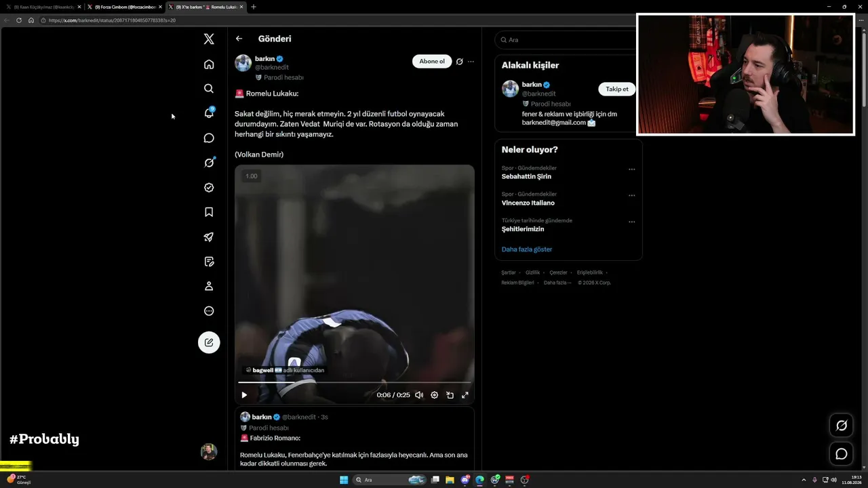Open Bookmarks icon in sidebar
This screenshot has width=868, height=488.
coord(209,212)
